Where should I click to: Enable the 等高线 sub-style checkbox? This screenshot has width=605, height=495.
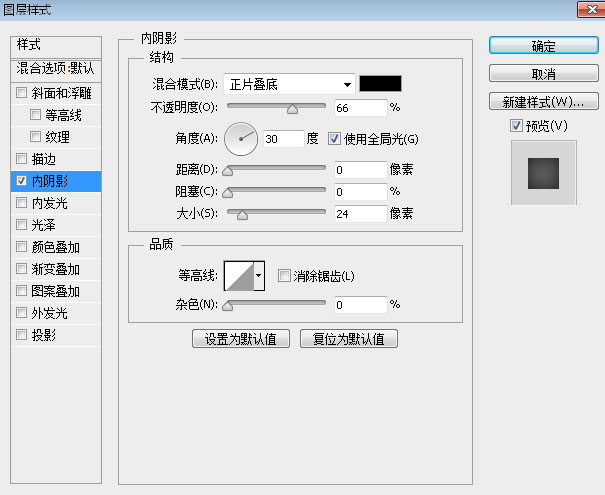click(35, 115)
